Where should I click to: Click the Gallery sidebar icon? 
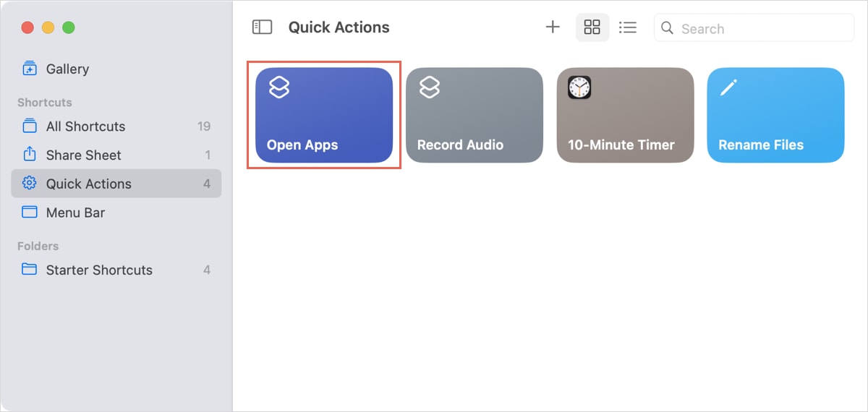tap(30, 69)
